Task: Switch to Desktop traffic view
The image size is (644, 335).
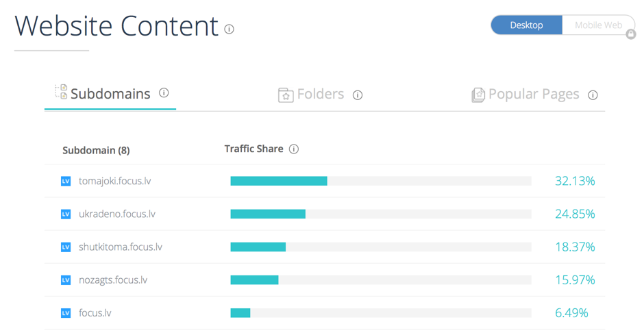Action: coord(526,25)
